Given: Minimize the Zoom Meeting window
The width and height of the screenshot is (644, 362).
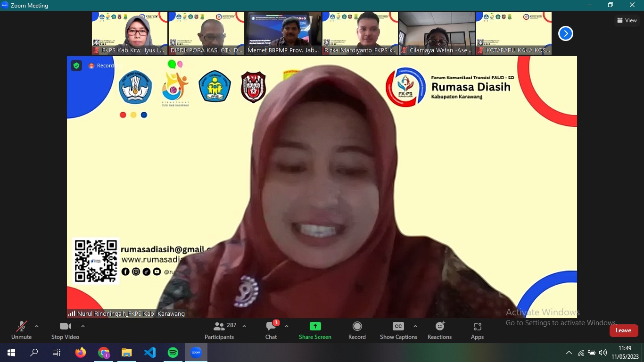Looking at the screenshot, I should tap(589, 5).
